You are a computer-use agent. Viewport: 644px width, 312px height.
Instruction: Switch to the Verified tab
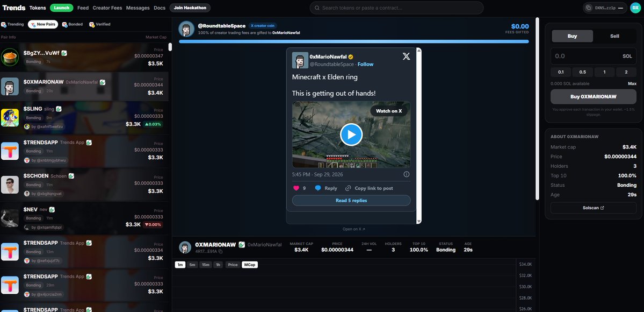100,24
